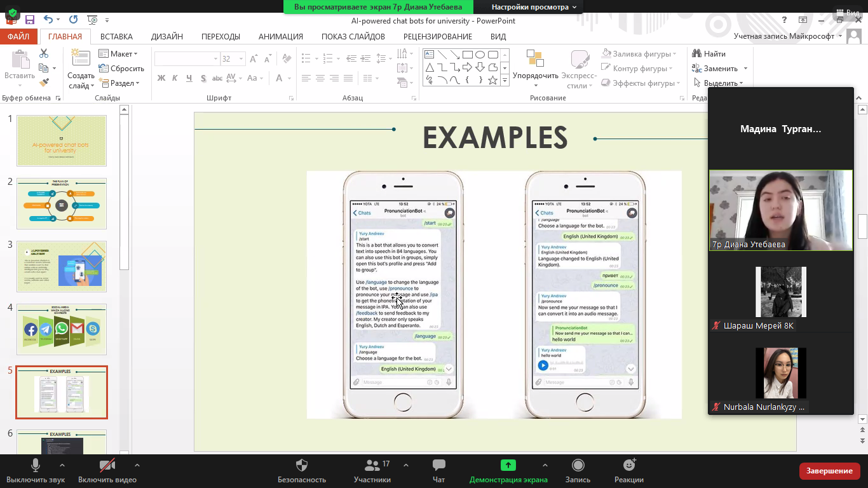The image size is (868, 488).
Task: Choose the star shape in the shapes gallery
Action: coord(492,80)
